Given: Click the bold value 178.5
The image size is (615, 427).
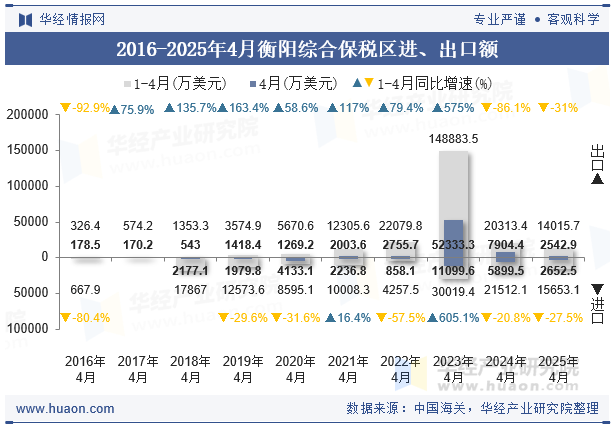Looking at the screenshot, I should coord(85,245).
